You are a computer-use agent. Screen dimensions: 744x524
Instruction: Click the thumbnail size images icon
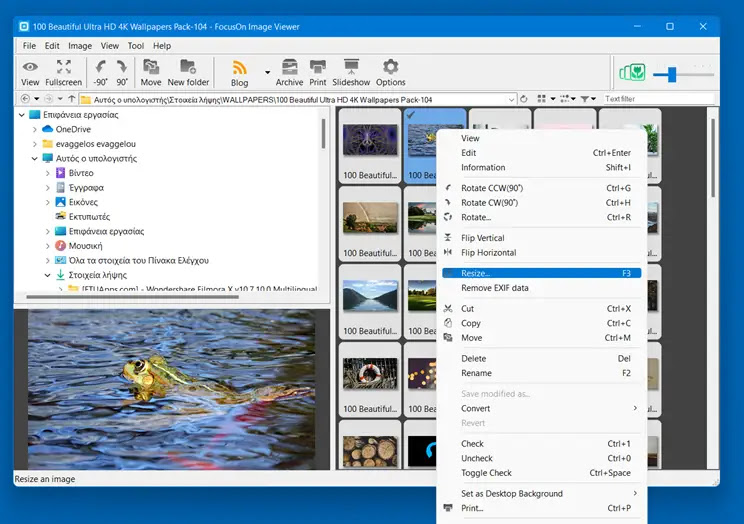pyautogui.click(x=632, y=73)
